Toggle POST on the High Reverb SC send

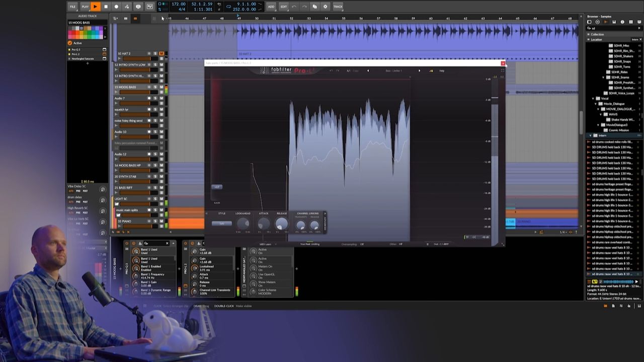[85, 213]
